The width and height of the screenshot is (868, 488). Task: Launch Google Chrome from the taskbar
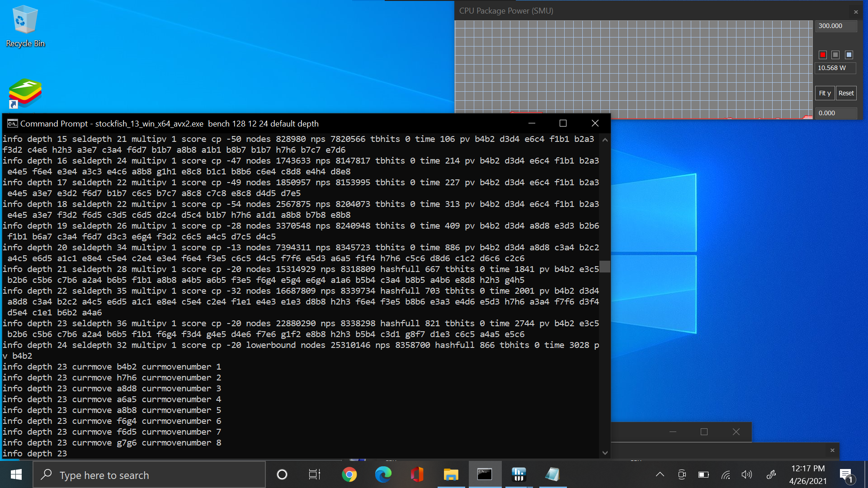349,474
